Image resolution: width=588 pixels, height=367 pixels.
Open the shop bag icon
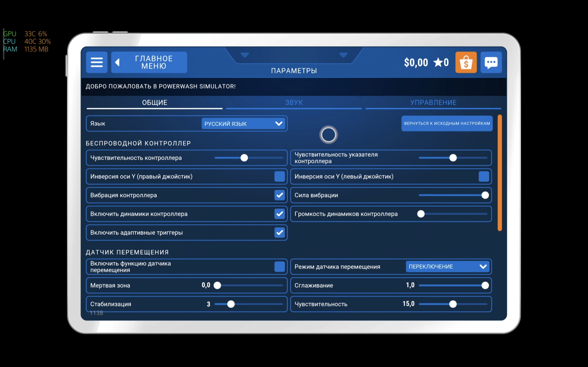click(466, 62)
